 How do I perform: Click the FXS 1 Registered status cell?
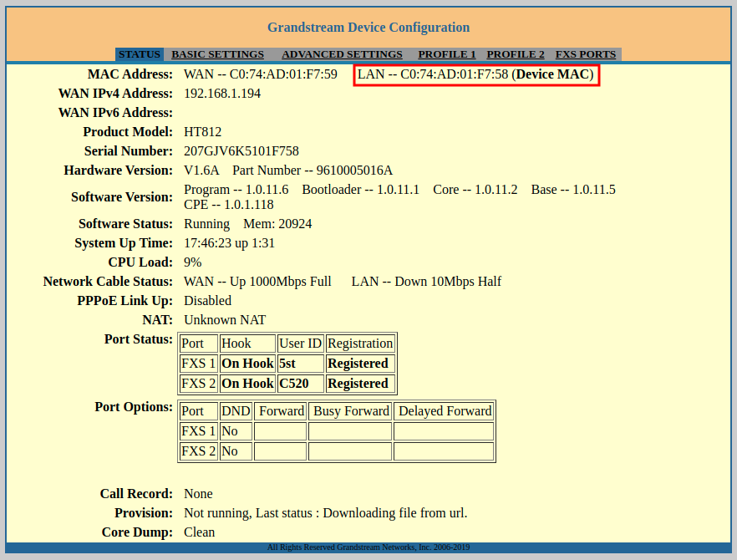[359, 364]
